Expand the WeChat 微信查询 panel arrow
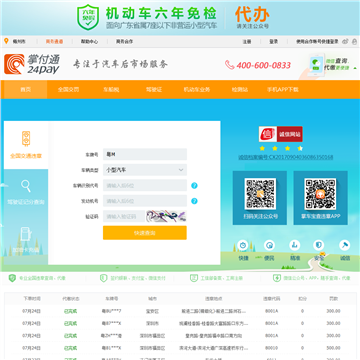This screenshot has width=360, height=360. click(x=355, y=68)
